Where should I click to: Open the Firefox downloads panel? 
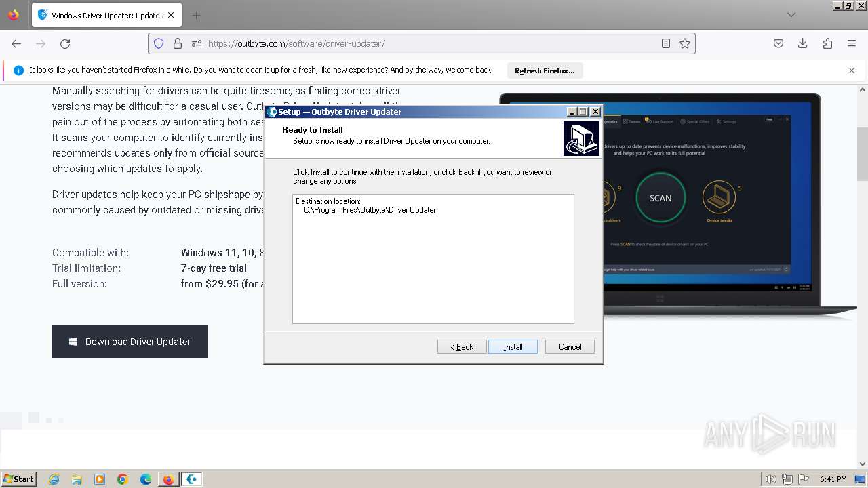[x=803, y=43]
